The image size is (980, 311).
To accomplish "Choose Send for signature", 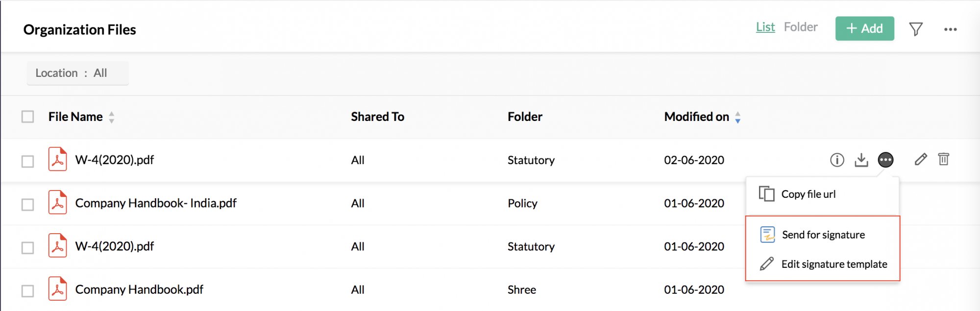I will (x=823, y=235).
